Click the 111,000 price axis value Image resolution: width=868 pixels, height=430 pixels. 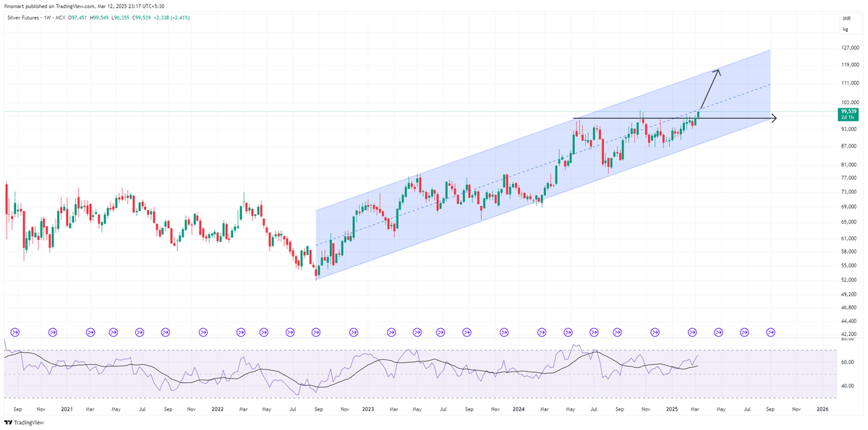point(849,83)
